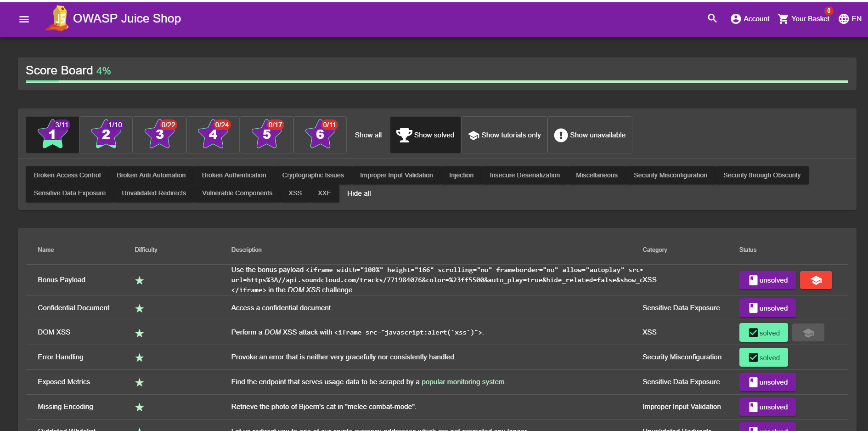The height and width of the screenshot is (431, 868).
Task: Click the Exposed Metrics challenge name
Action: tap(64, 382)
